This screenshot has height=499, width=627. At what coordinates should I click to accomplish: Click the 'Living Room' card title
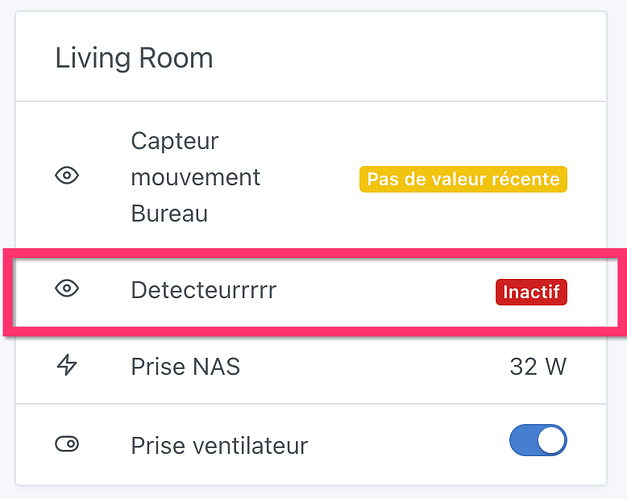pos(134,57)
